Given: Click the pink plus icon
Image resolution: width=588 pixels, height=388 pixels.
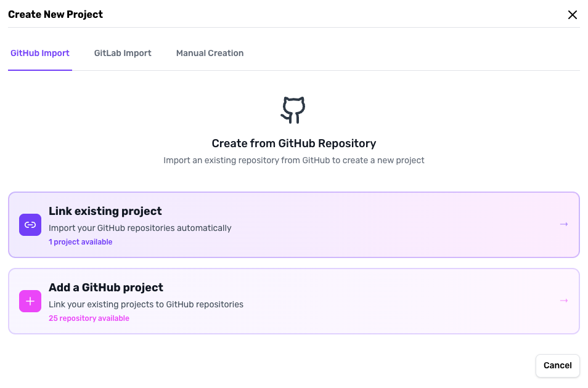Looking at the screenshot, I should tap(30, 301).
